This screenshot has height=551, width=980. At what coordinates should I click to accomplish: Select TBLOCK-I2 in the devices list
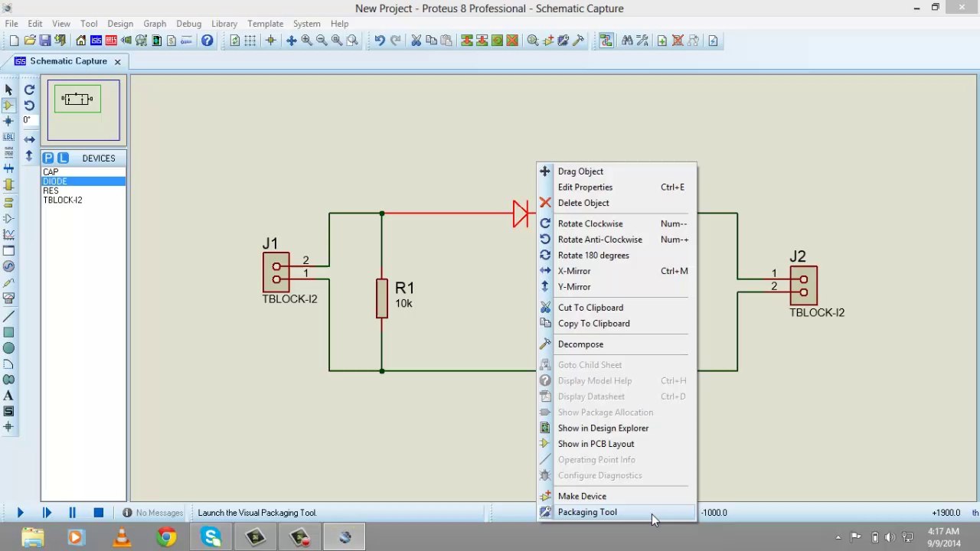83,200
